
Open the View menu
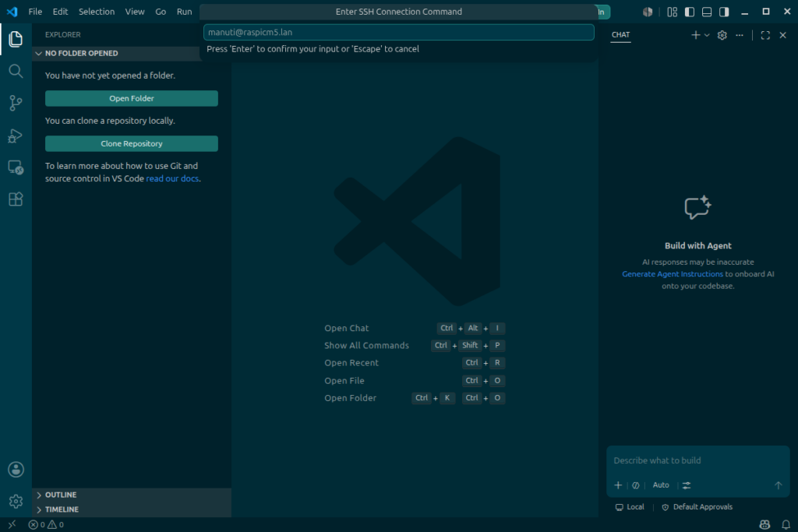135,11
